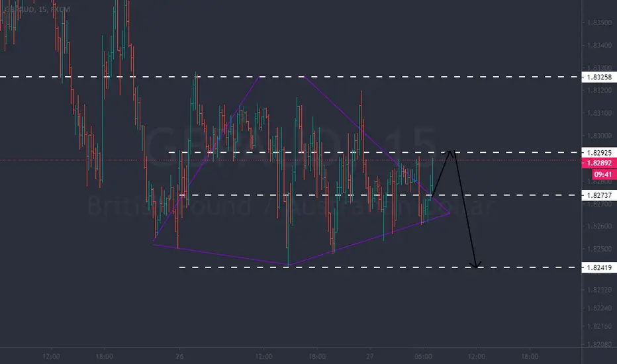Image resolution: width=617 pixels, height=364 pixels.
Task: Select the 1.82419 price line label
Action: pyautogui.click(x=599, y=268)
